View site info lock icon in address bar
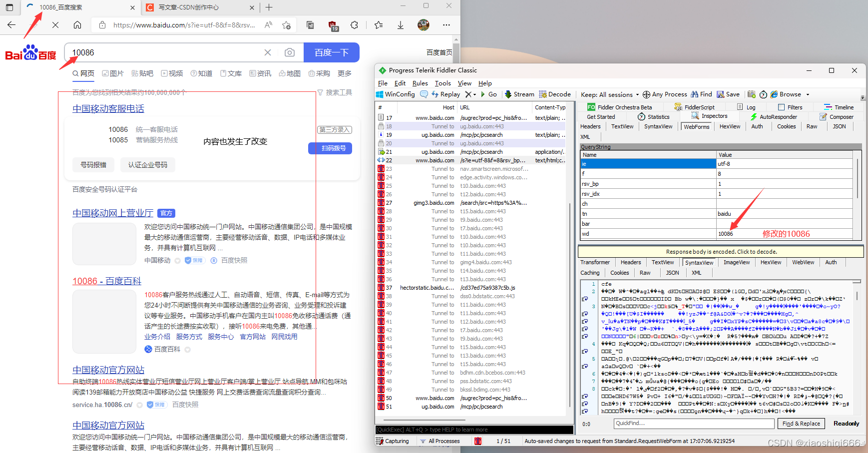Viewport: 868px width, 453px height. tap(102, 25)
